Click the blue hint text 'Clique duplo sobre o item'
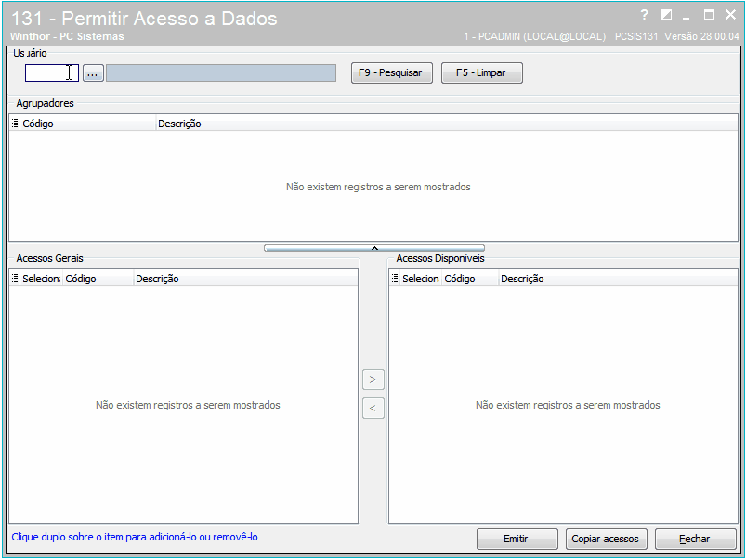The height and width of the screenshot is (560, 746). [135, 537]
